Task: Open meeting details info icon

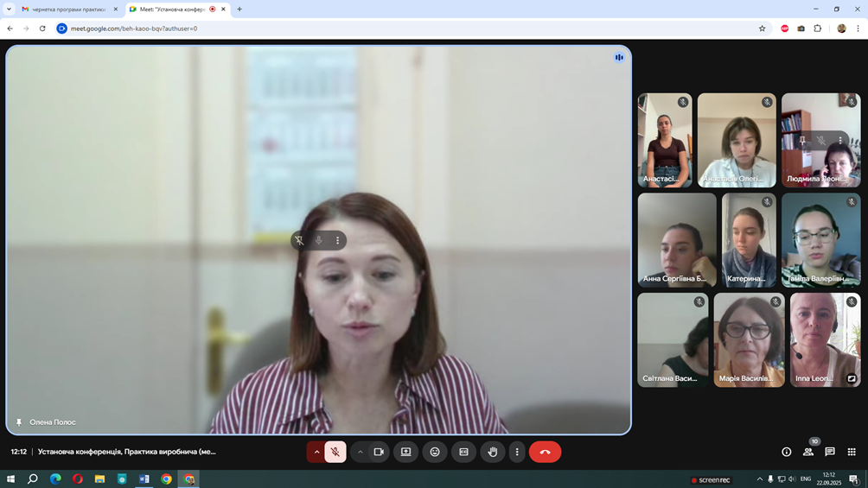Action: [786, 452]
